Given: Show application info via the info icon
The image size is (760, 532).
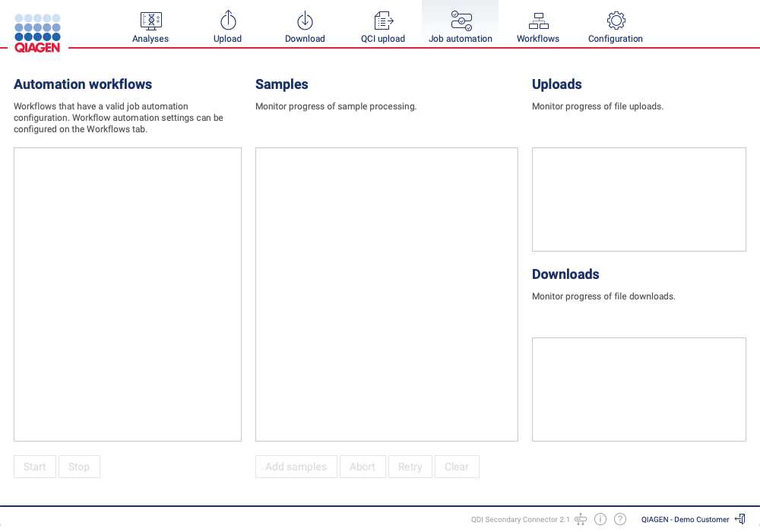Looking at the screenshot, I should click(600, 519).
